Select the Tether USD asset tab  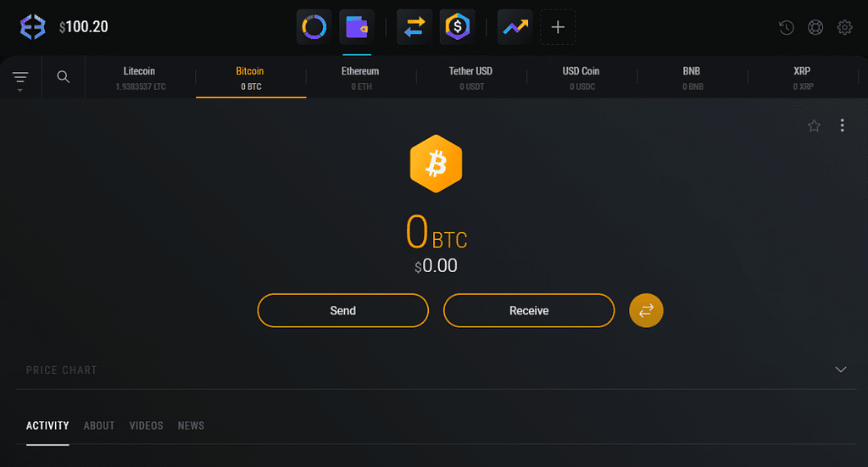(471, 77)
